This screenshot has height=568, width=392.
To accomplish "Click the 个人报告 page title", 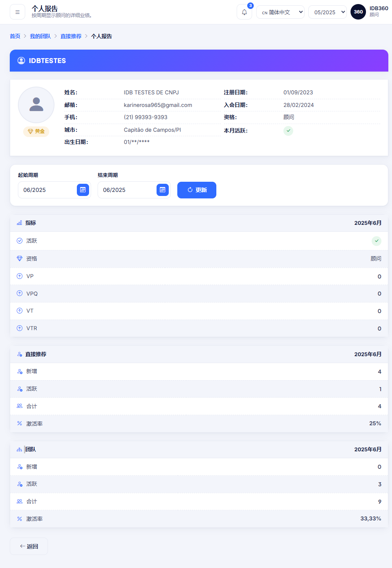I will tap(45, 9).
